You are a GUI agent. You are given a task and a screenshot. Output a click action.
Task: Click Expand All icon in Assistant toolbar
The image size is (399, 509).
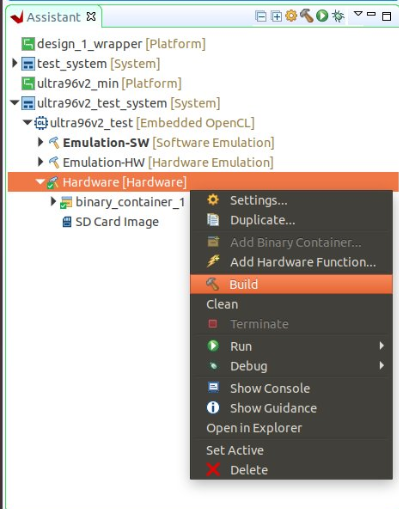tap(276, 16)
